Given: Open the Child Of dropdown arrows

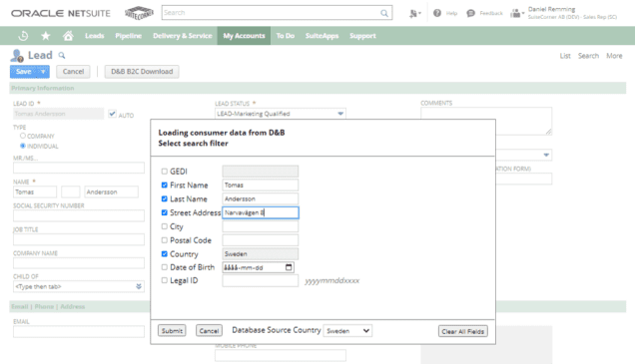Looking at the screenshot, I should coord(139,286).
